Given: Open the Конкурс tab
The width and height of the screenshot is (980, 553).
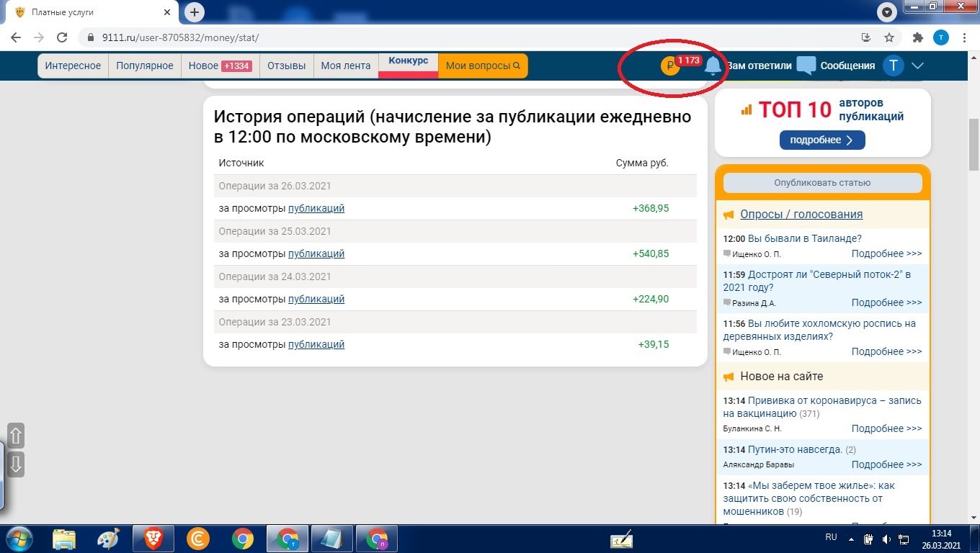Looking at the screenshot, I should [409, 62].
